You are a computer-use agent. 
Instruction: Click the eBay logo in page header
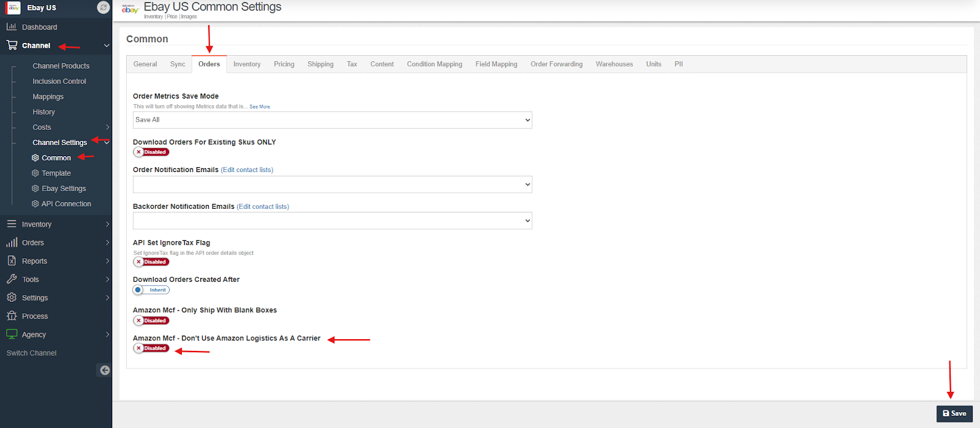point(130,9)
